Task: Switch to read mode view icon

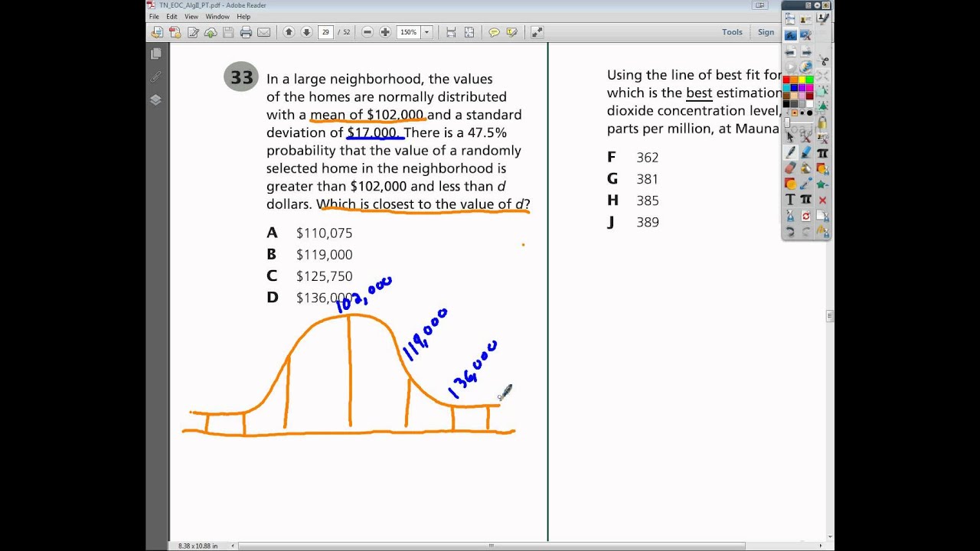Action: coord(537,32)
